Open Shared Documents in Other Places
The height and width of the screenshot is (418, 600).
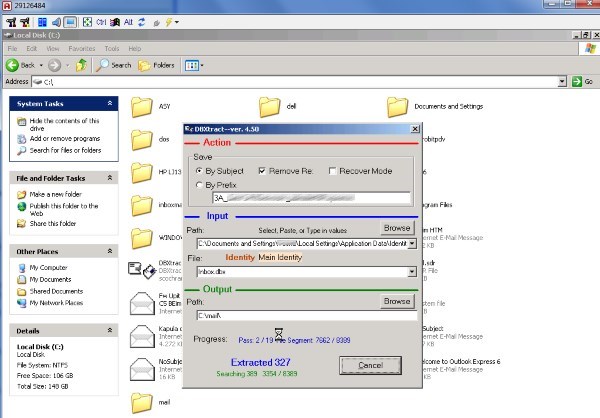point(56,291)
